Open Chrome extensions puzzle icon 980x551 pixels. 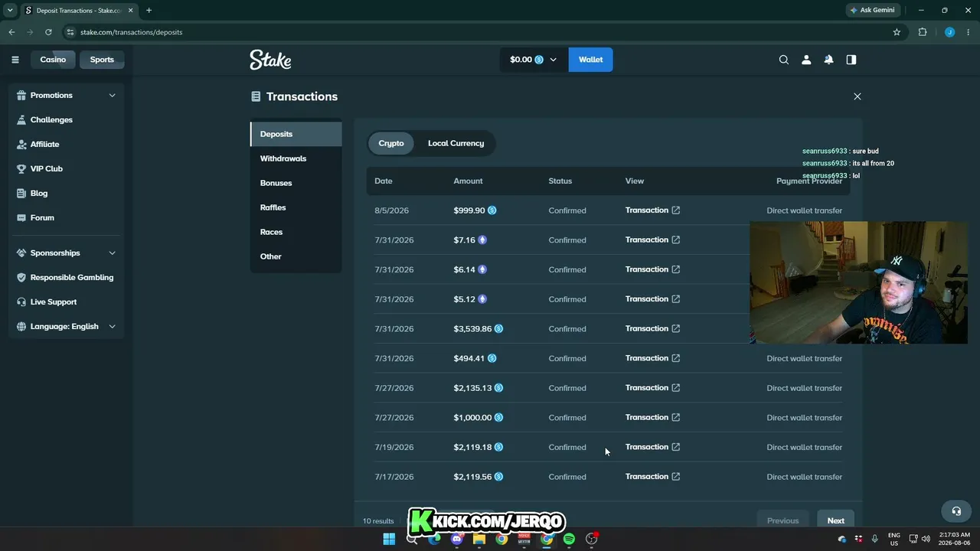click(922, 32)
